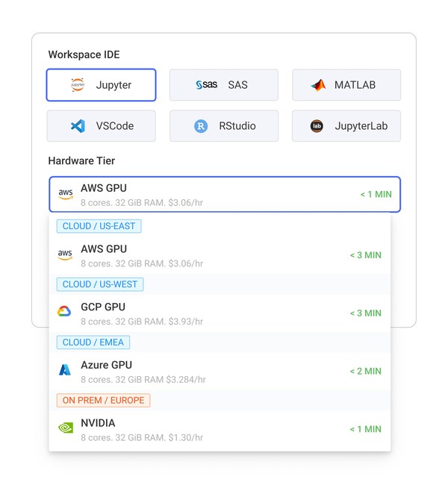Select JupyterLab as the workspace IDE
The width and height of the screenshot is (448, 488).
(346, 126)
